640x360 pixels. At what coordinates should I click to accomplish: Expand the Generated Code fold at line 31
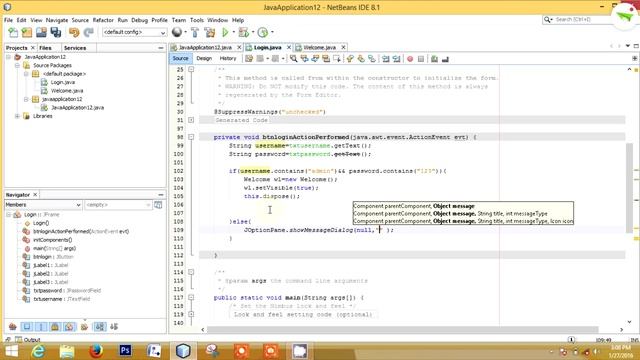191,120
